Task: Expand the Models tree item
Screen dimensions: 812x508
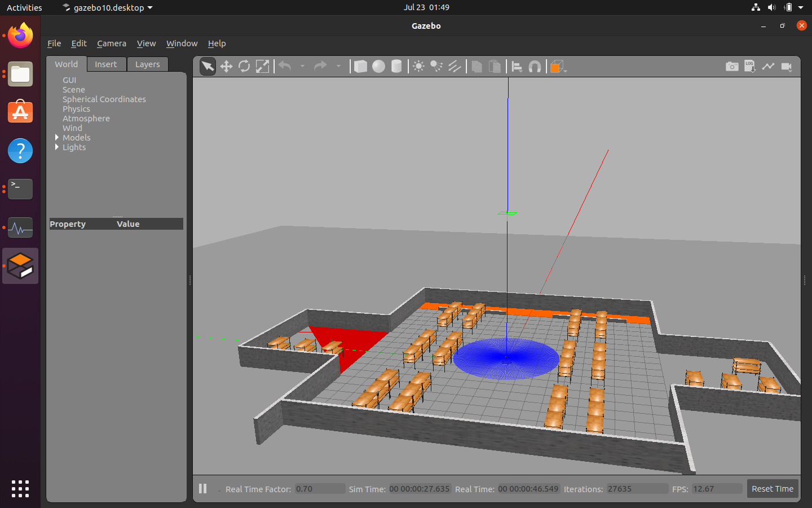Action: [57, 138]
